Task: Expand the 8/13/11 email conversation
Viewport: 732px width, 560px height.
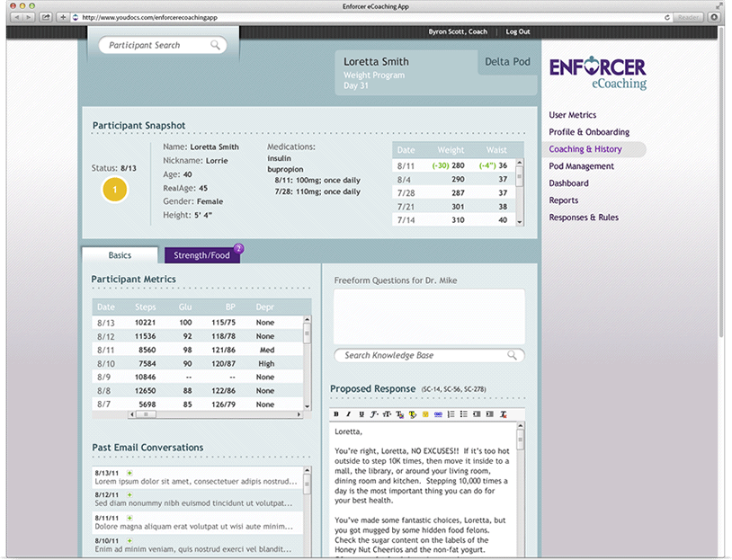Action: click(129, 472)
